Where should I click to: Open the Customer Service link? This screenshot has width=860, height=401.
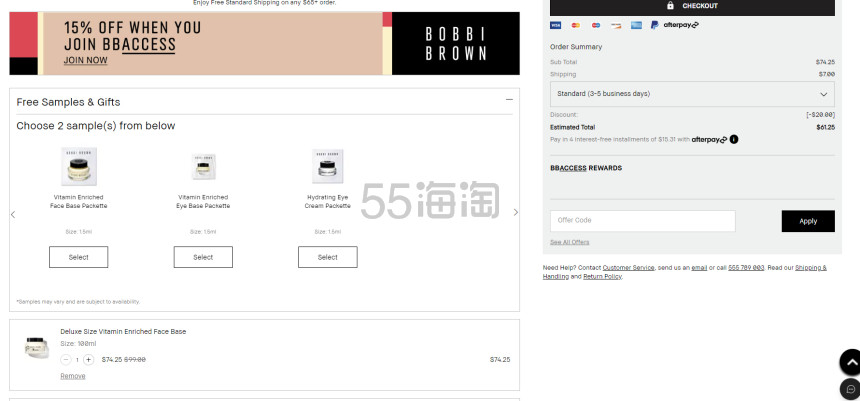[628, 268]
